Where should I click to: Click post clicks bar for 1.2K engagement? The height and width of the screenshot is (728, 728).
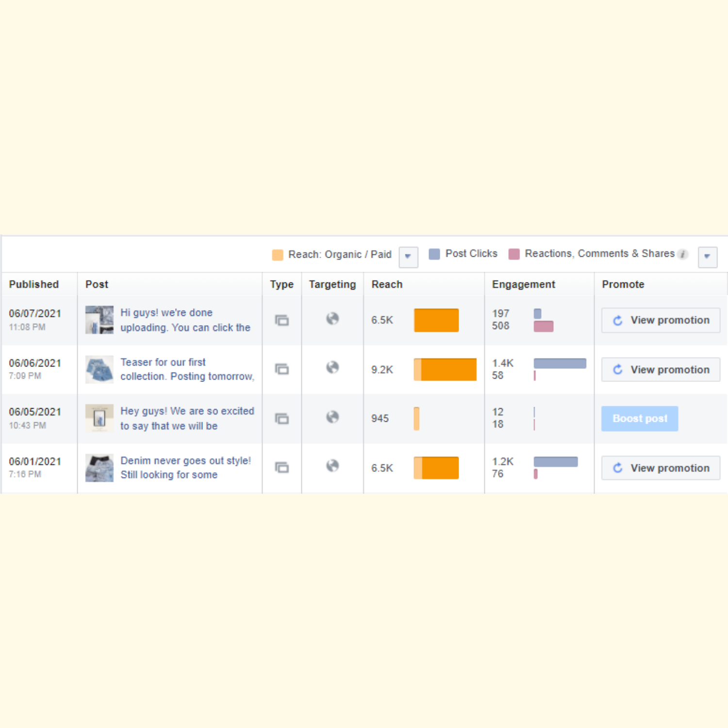click(556, 462)
